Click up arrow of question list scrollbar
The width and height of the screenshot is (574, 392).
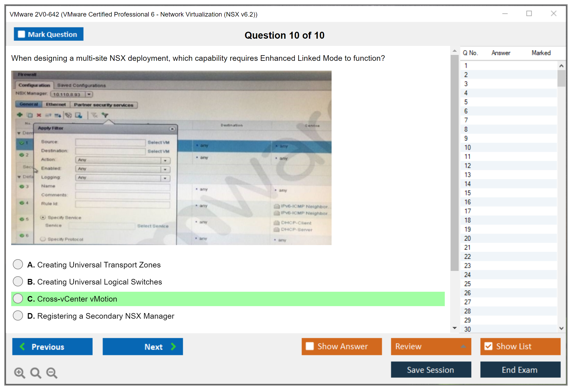coord(561,66)
